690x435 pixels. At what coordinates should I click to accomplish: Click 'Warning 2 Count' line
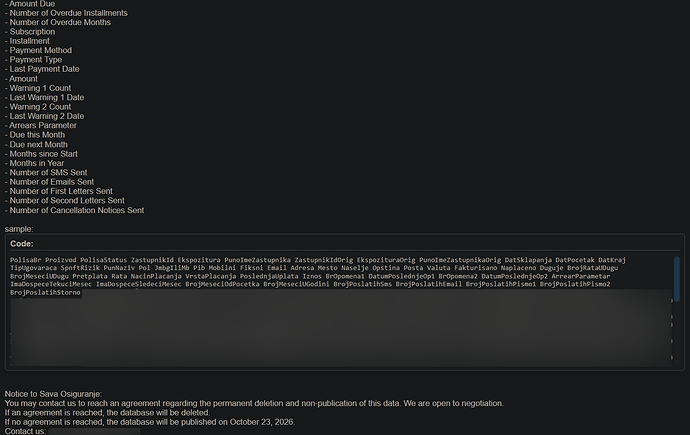pos(38,107)
